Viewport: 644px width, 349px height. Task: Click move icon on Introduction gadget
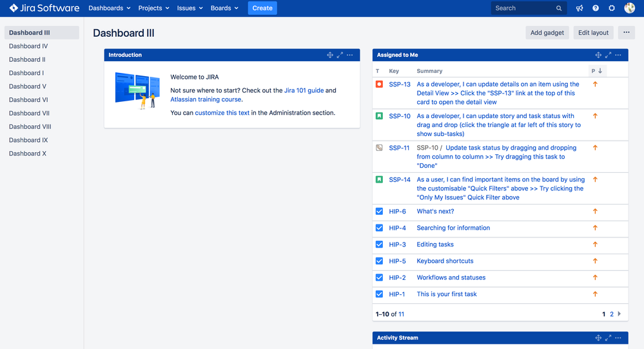point(330,55)
